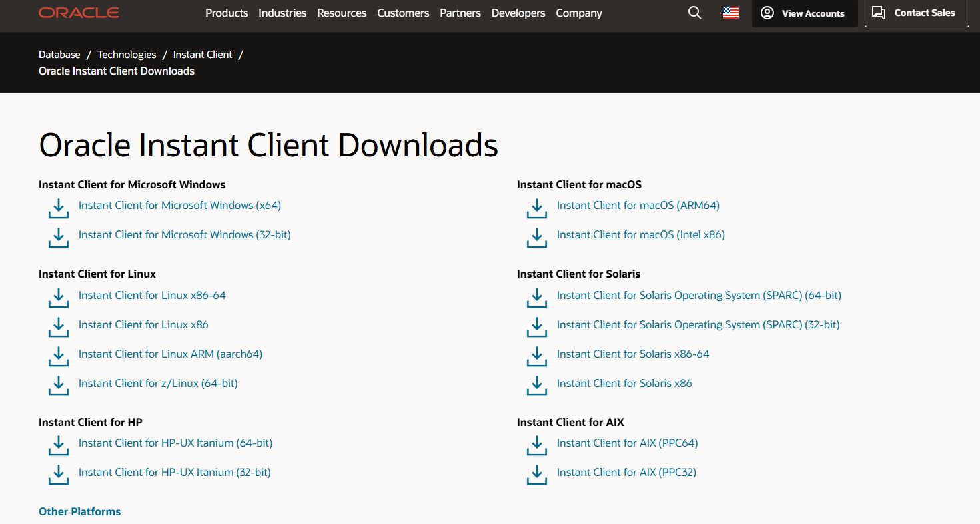Open Instant Client for Linux ARM (aarch64) link
Screen dimensions: 980x524
(x=171, y=354)
